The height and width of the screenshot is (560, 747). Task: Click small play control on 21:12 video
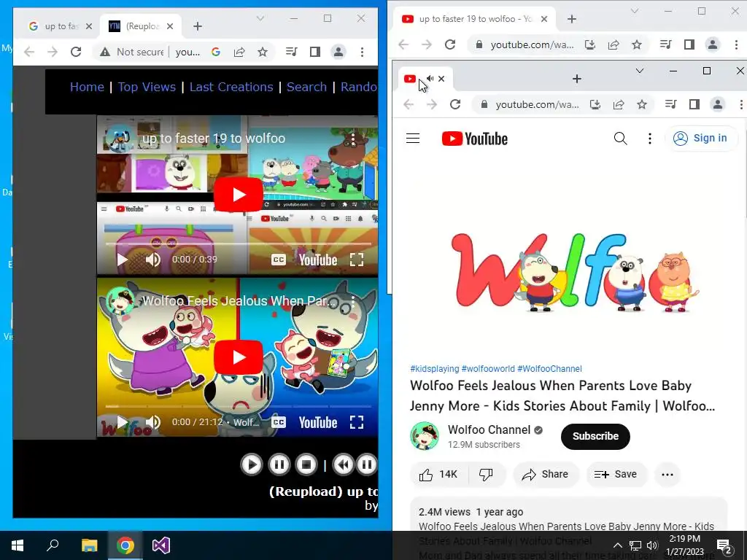coord(122,422)
